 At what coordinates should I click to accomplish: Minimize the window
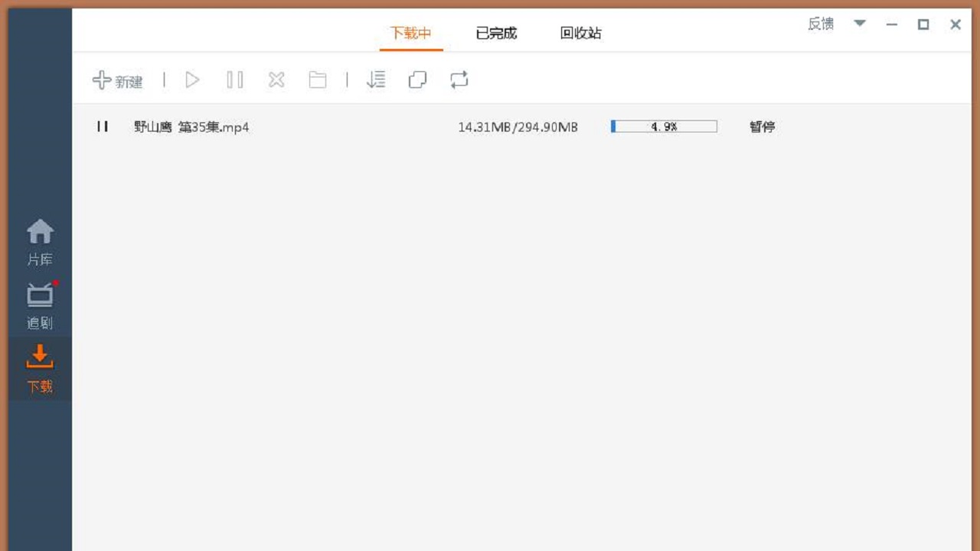[x=891, y=24]
